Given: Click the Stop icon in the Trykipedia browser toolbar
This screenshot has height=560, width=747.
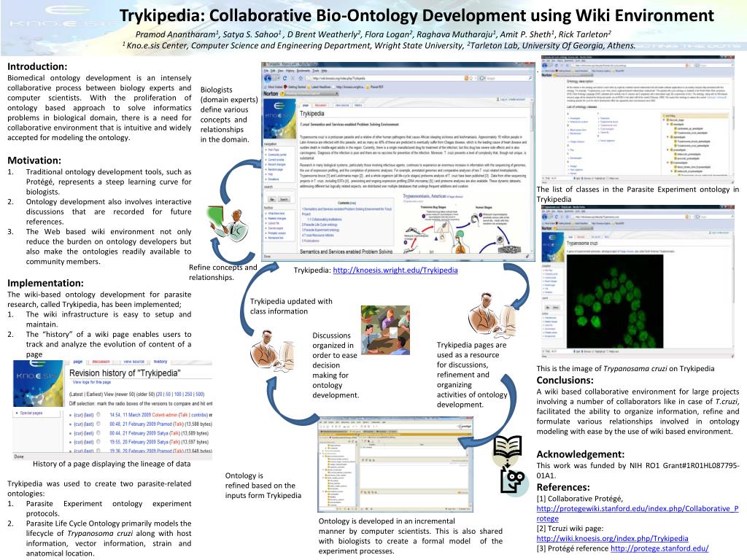Looking at the screenshot, I should [x=293, y=78].
